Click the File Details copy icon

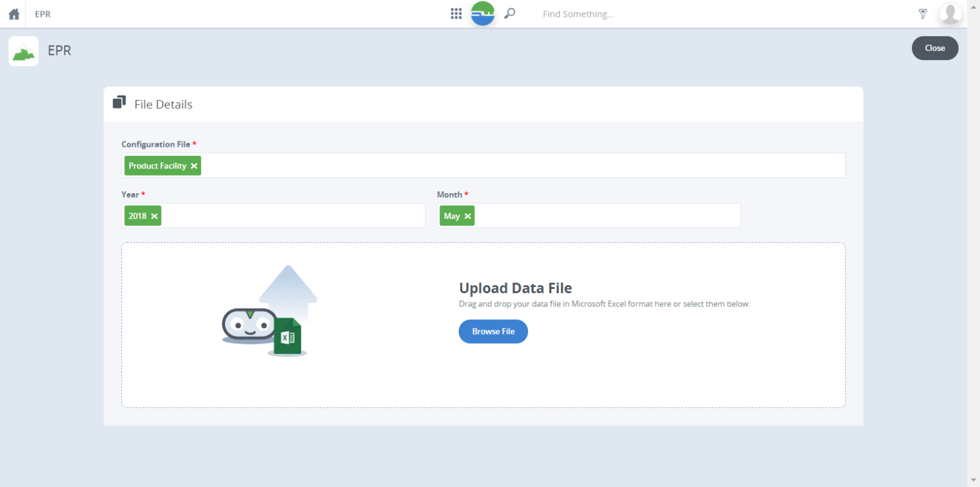pyautogui.click(x=119, y=103)
